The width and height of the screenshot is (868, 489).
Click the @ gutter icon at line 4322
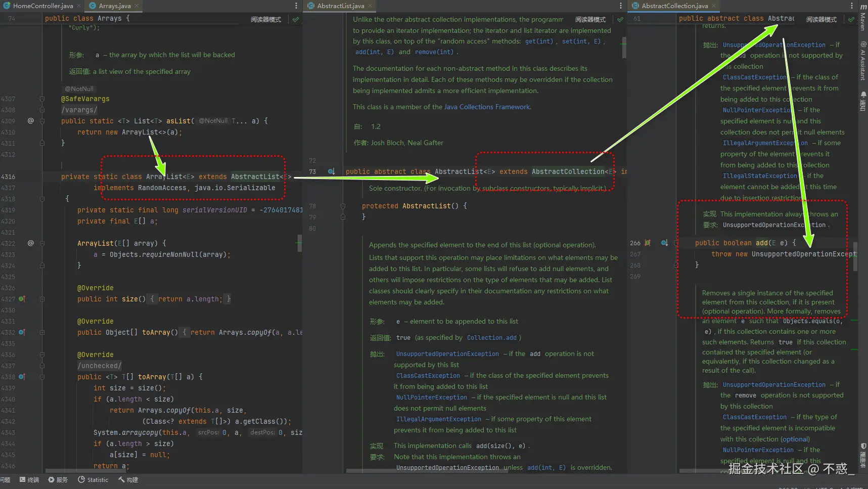(31, 243)
